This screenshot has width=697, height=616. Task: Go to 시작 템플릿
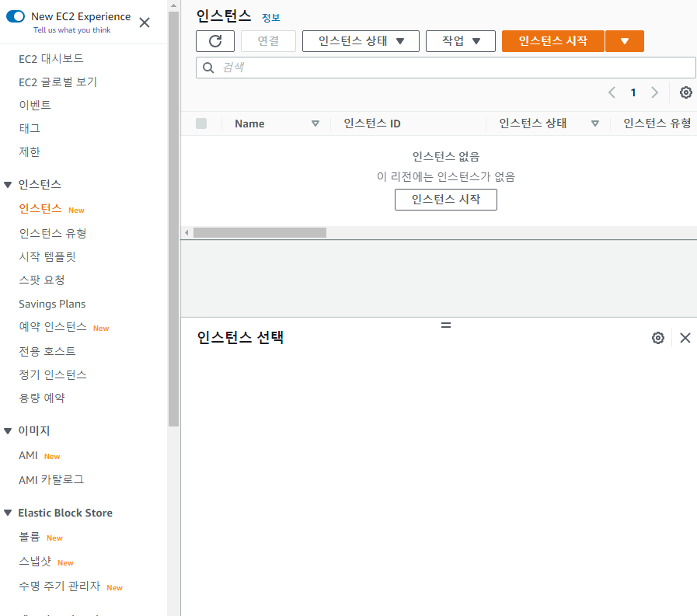47,257
